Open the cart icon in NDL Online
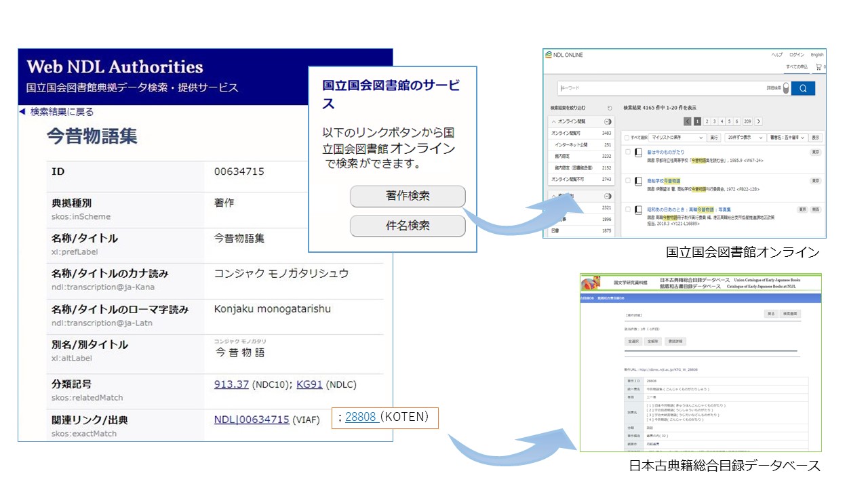The image size is (868, 488). coord(818,67)
